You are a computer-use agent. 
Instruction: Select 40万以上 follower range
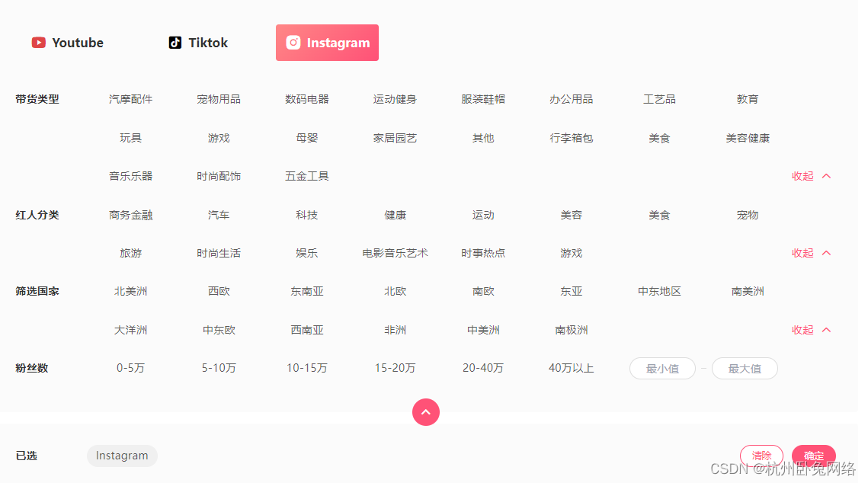point(572,368)
